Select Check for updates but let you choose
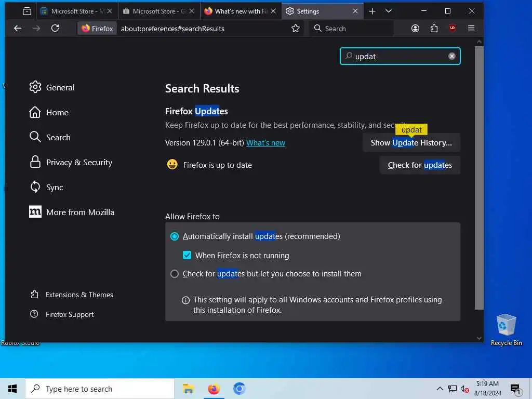Screen dimensions: 532x399 [x=175, y=274]
